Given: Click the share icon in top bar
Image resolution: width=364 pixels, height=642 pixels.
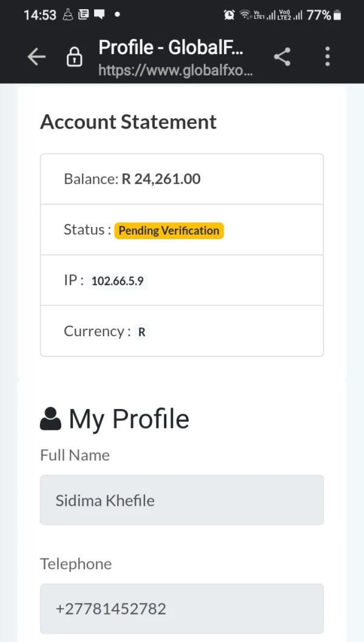Looking at the screenshot, I should [x=282, y=57].
